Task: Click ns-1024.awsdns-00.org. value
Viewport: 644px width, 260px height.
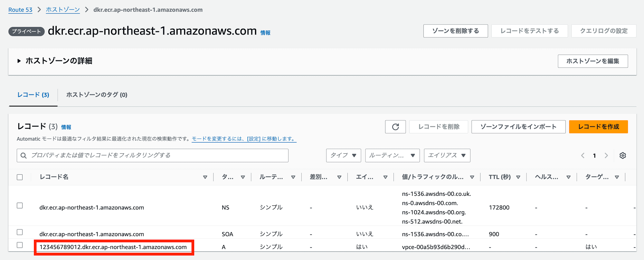Action: click(x=434, y=212)
